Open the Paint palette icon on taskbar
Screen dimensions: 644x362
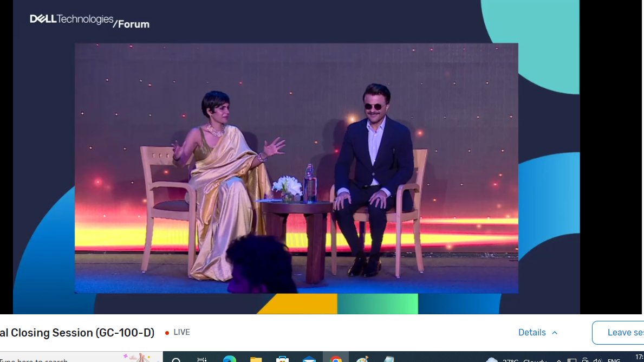pos(362,359)
